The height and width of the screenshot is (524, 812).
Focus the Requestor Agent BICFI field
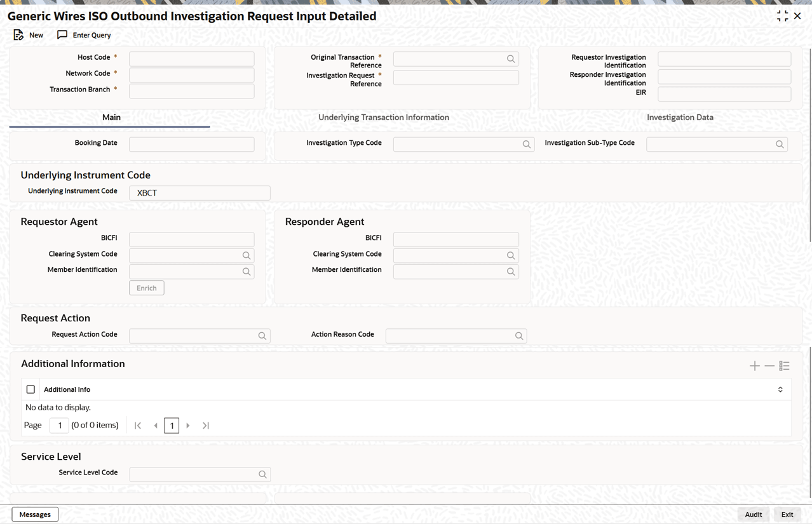pyautogui.click(x=192, y=239)
